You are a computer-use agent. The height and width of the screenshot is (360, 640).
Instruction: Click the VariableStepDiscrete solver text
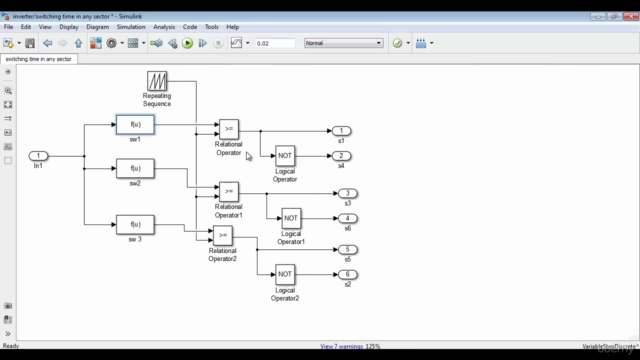point(610,346)
